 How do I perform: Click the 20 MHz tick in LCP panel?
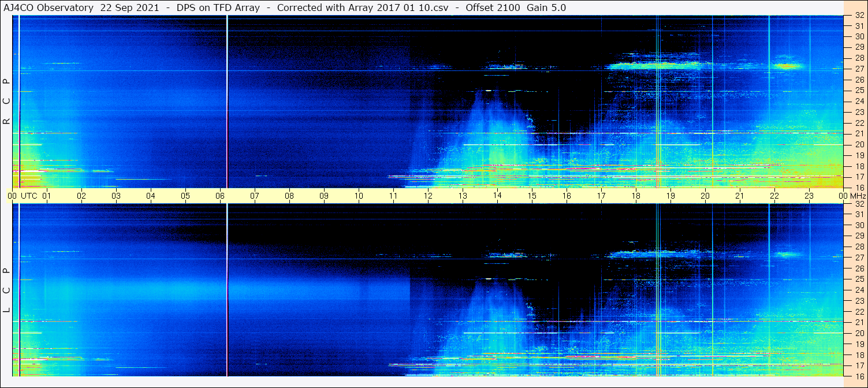click(859, 333)
